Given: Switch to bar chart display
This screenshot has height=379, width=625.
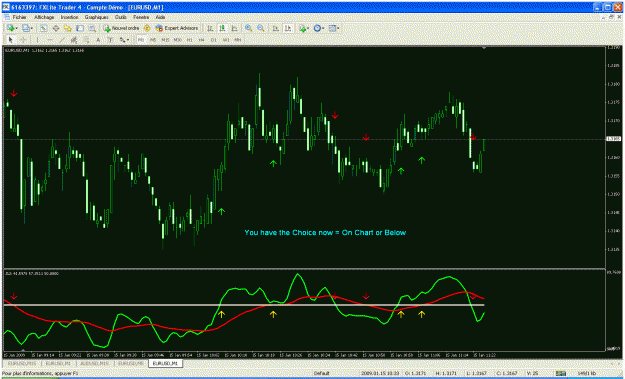Looking at the screenshot, I should (x=210, y=28).
